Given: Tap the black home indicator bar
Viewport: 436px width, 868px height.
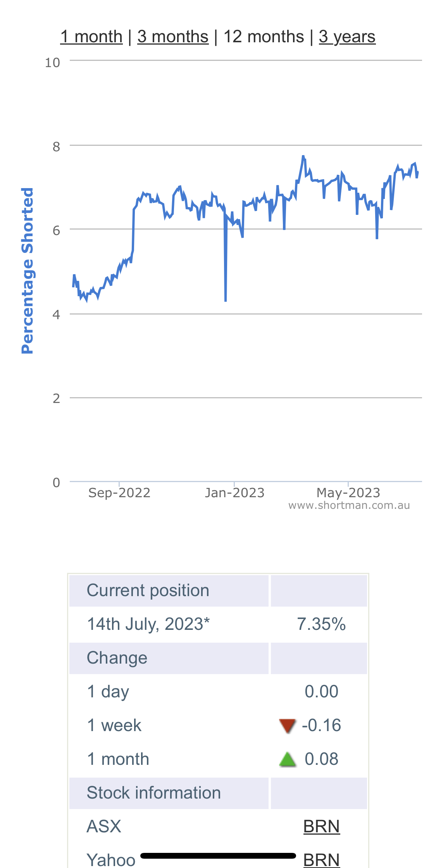Looking at the screenshot, I should tap(218, 856).
